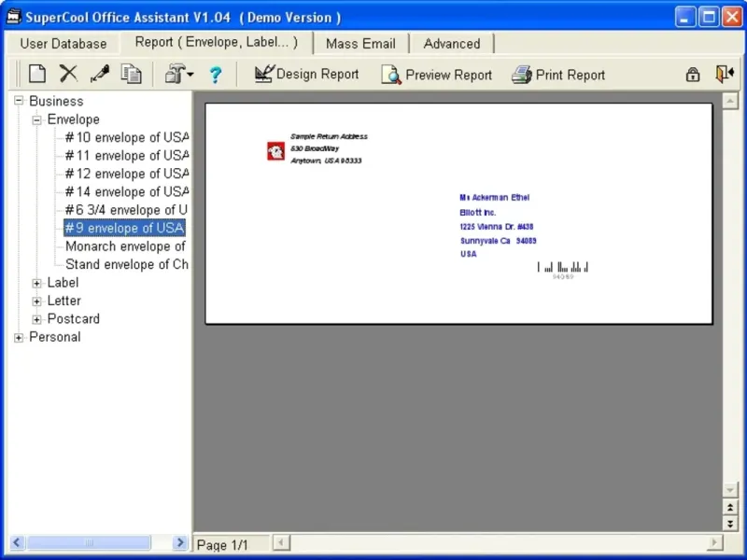Click the Personal category text
The width and height of the screenshot is (747, 560).
(55, 337)
